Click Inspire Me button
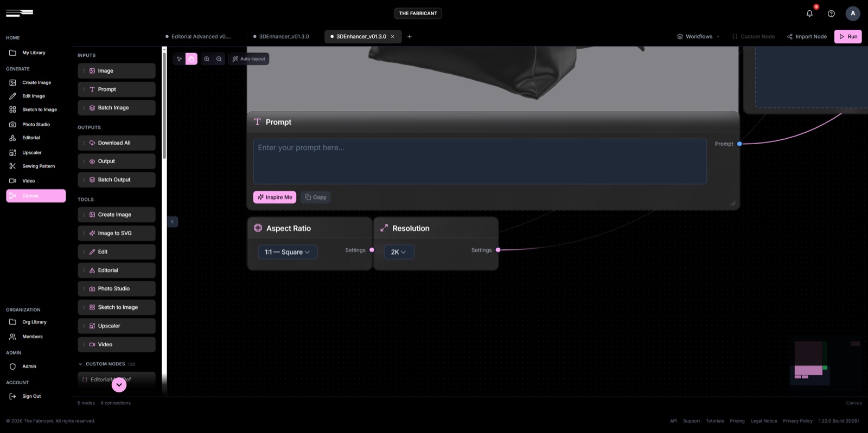Image resolution: width=868 pixels, height=433 pixels. pos(275,197)
